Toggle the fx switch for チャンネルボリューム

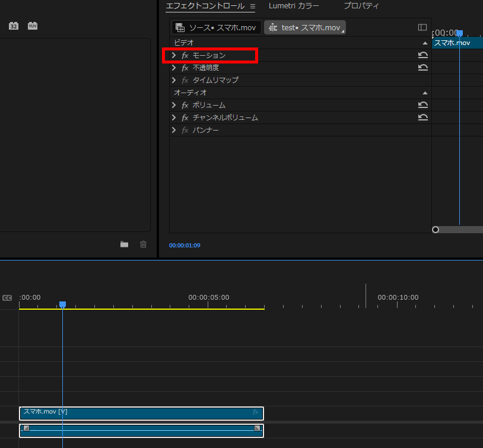point(185,117)
